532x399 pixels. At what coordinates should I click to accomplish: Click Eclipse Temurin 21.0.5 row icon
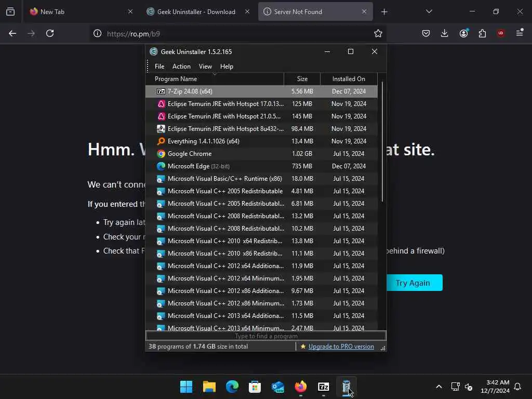point(161,116)
